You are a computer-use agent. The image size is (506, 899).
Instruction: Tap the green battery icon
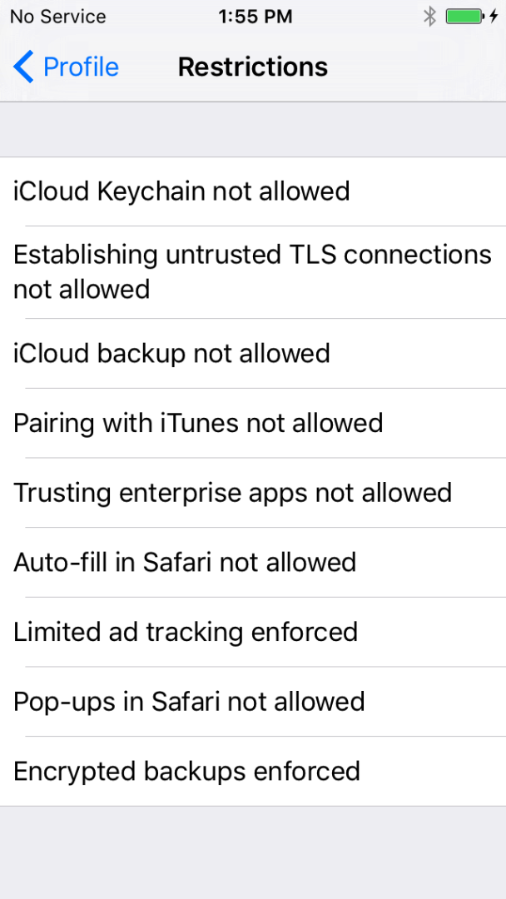click(x=464, y=17)
